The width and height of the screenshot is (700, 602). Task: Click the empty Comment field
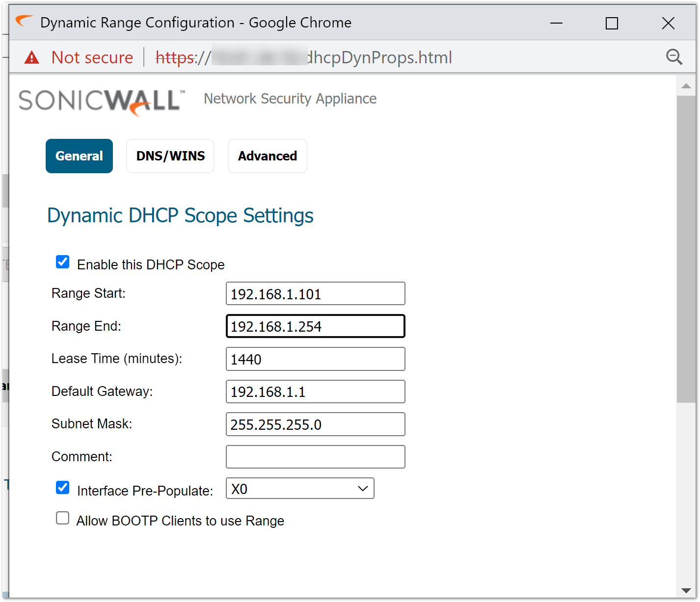(x=315, y=457)
